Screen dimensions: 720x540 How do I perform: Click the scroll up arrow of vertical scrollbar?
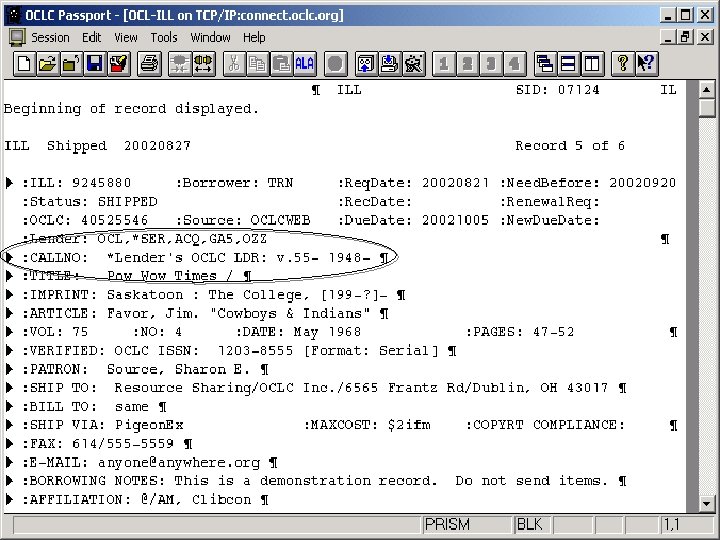(x=707, y=89)
